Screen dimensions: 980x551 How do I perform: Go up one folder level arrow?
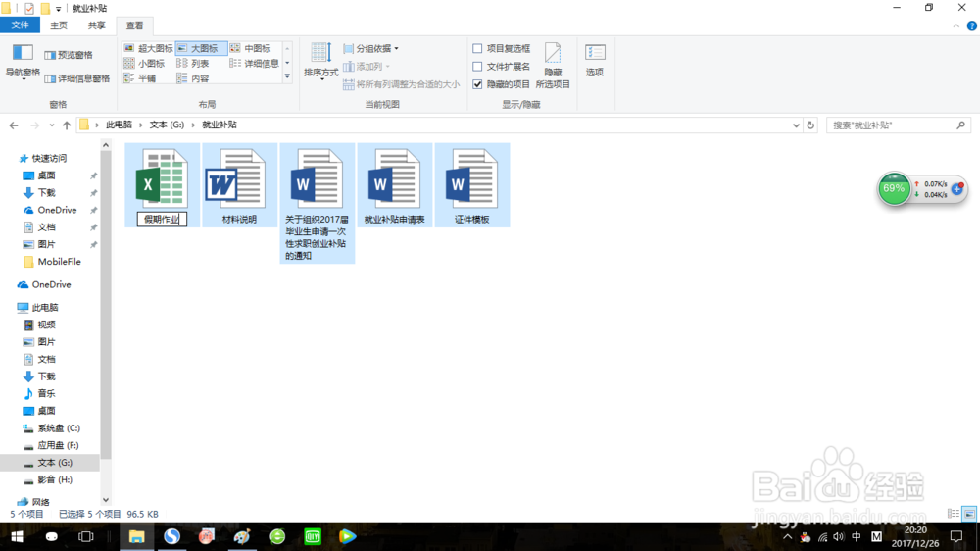click(67, 125)
